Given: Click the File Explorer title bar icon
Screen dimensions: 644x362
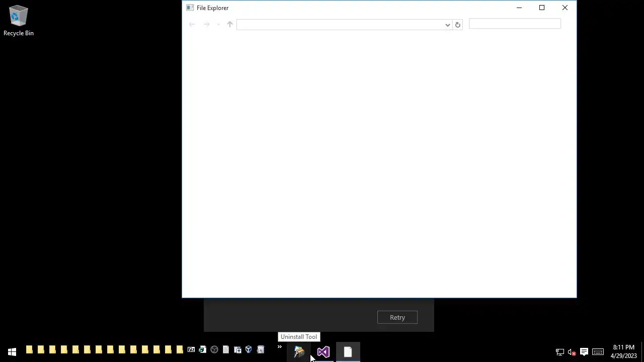Looking at the screenshot, I should click(x=190, y=8).
